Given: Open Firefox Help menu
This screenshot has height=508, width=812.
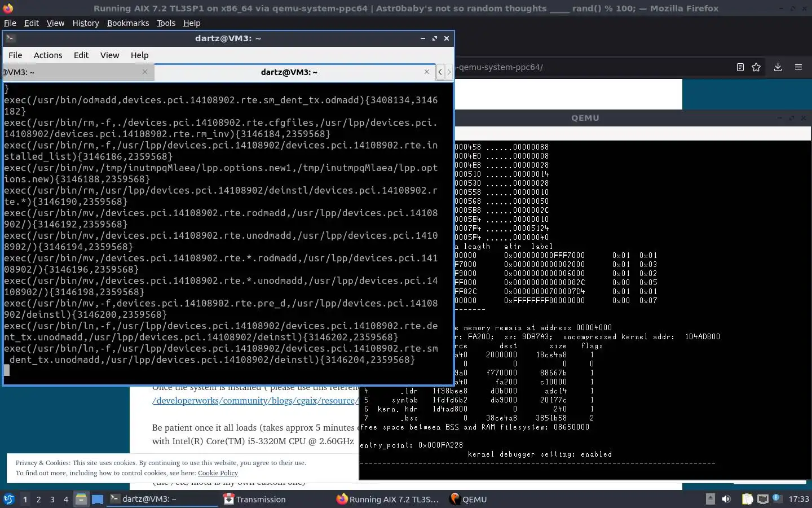Looking at the screenshot, I should click(x=192, y=23).
